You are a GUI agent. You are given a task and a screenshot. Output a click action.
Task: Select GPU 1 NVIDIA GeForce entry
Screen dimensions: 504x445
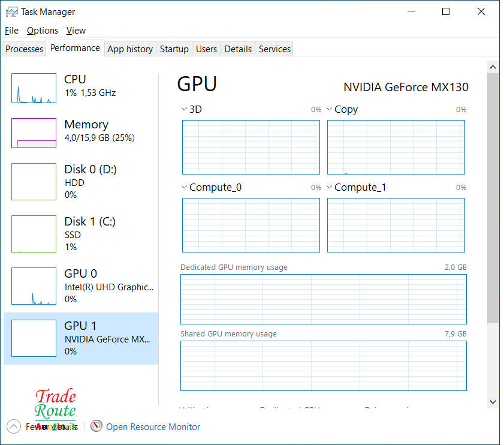90,338
